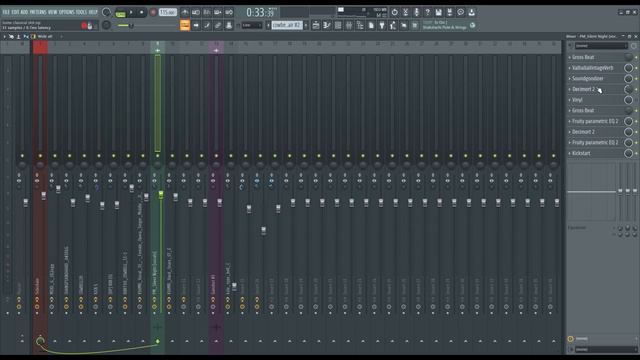Open the pattern selector dropdown

click(x=287, y=25)
